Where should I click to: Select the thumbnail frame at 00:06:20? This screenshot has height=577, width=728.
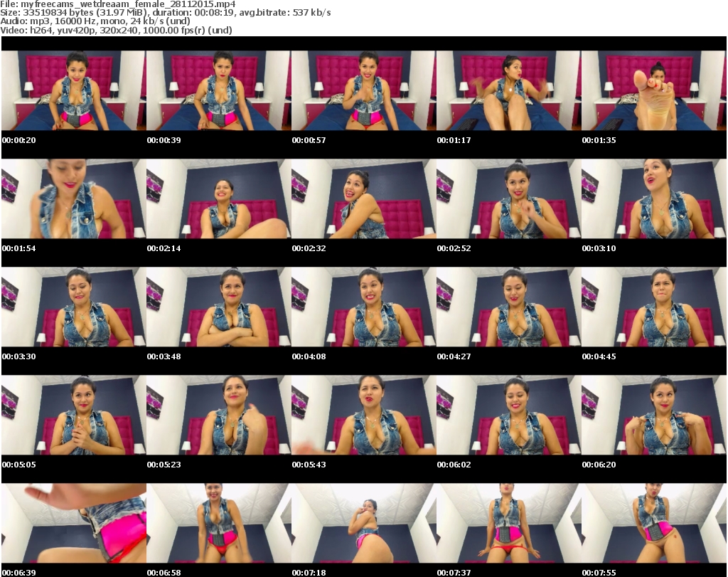[654, 415]
